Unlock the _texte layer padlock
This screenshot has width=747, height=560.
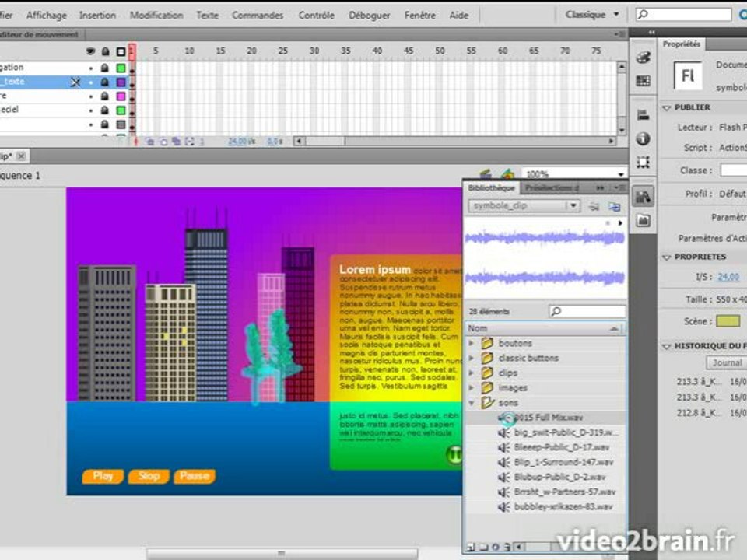[105, 82]
